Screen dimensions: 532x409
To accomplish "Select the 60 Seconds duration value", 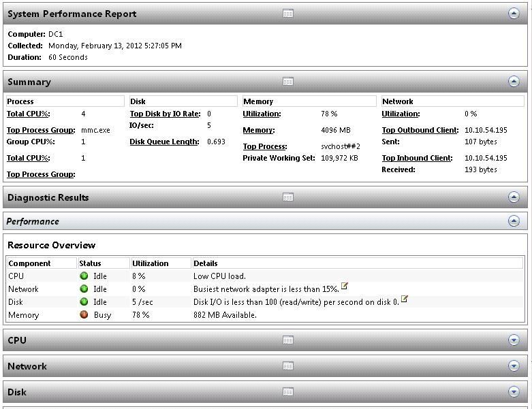I will [x=68, y=57].
